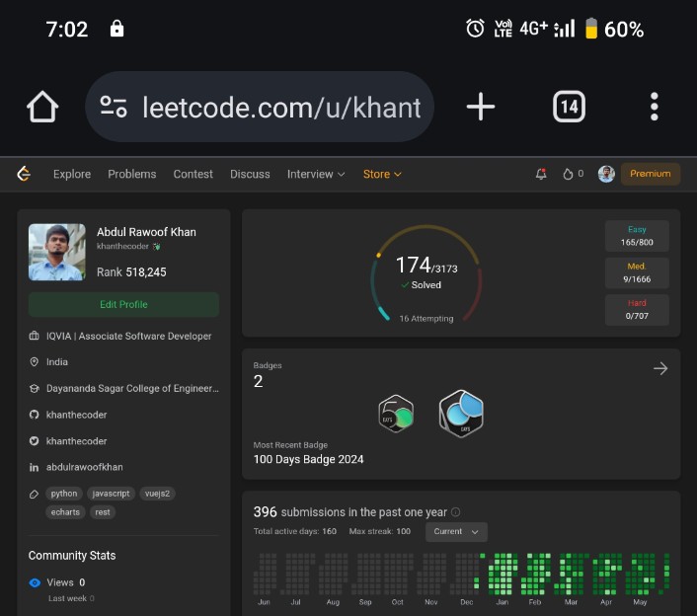Click the 100 Days badge icon
697x616 pixels.
point(461,414)
